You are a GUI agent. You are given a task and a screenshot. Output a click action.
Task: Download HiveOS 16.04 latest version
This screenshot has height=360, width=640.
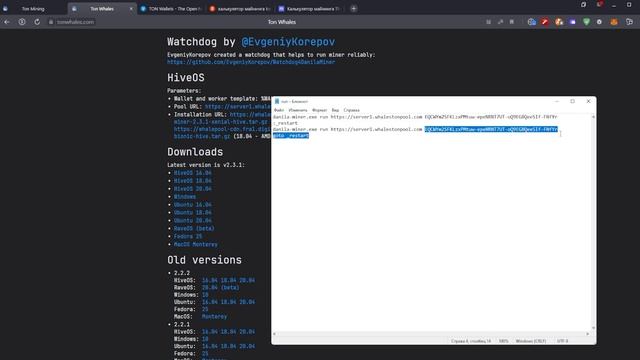point(193,173)
